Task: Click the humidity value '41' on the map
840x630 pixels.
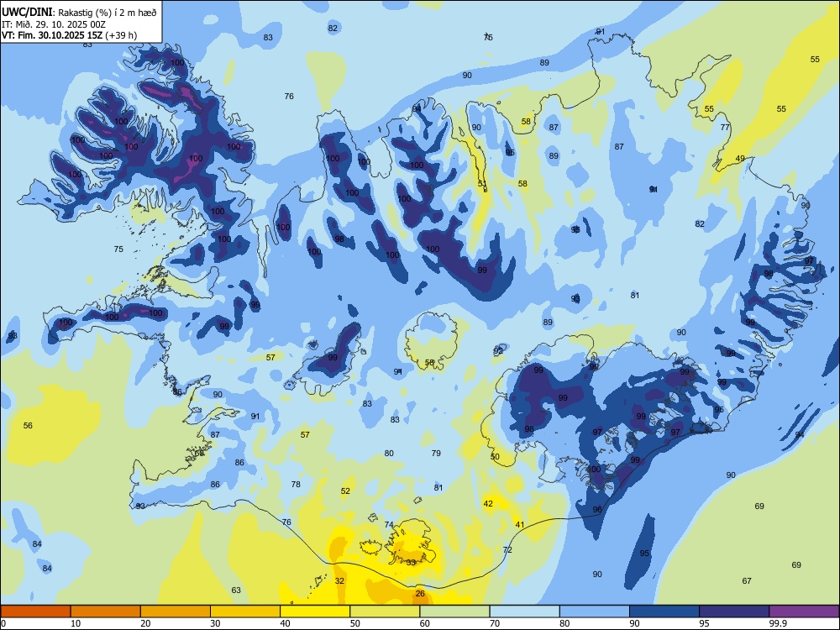Action: [x=520, y=524]
